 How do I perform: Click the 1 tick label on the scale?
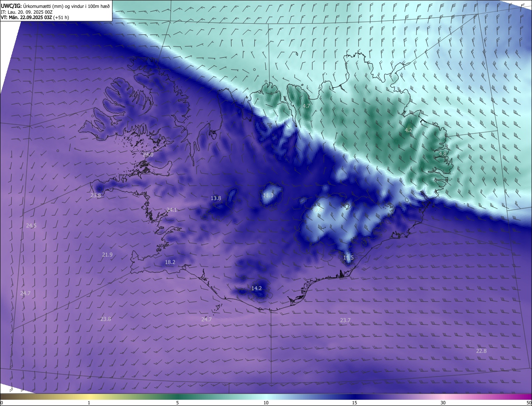click(x=89, y=403)
